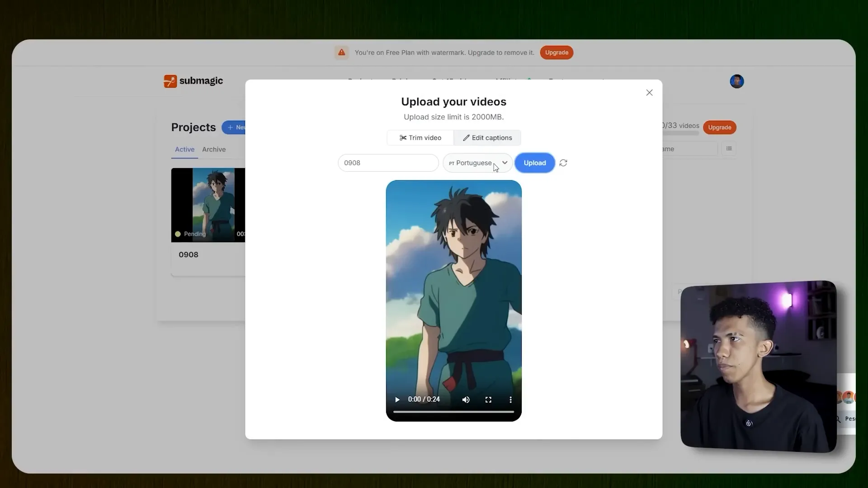Click the refresh icon beside Upload
The height and width of the screenshot is (488, 868).
click(563, 163)
